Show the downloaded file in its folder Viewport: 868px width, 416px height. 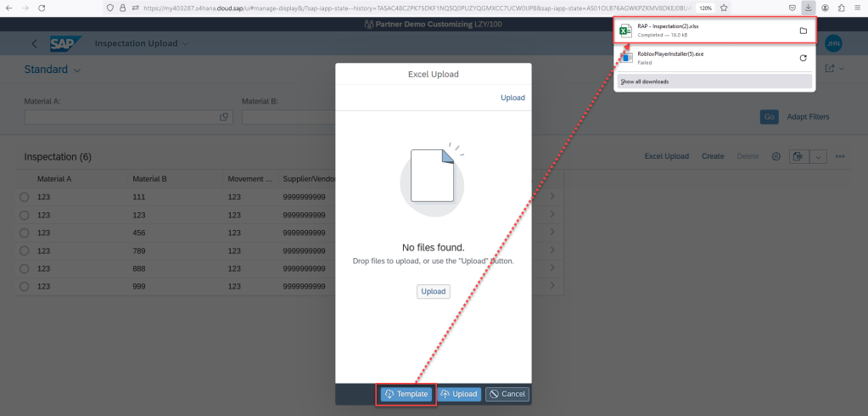pos(803,31)
